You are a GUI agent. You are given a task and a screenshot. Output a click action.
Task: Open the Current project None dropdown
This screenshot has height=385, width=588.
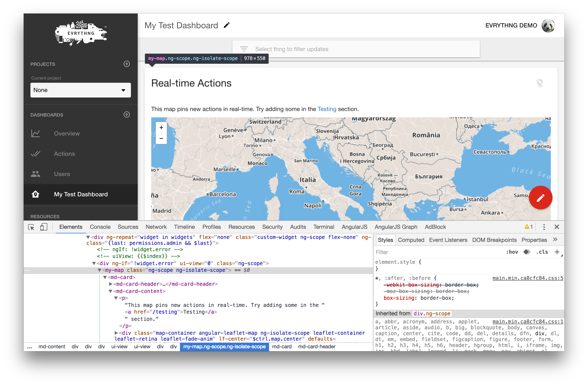tap(80, 90)
